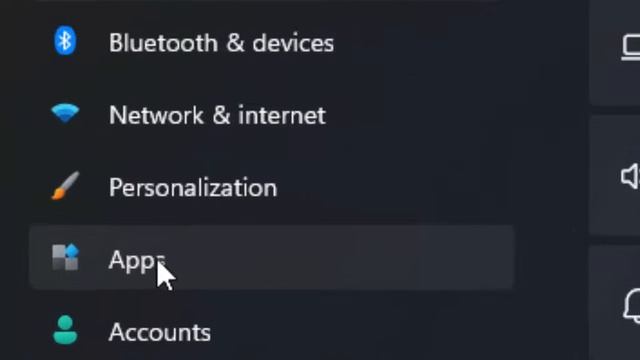The width and height of the screenshot is (640, 360).
Task: Switch to the Accounts text label
Action: coord(160,332)
